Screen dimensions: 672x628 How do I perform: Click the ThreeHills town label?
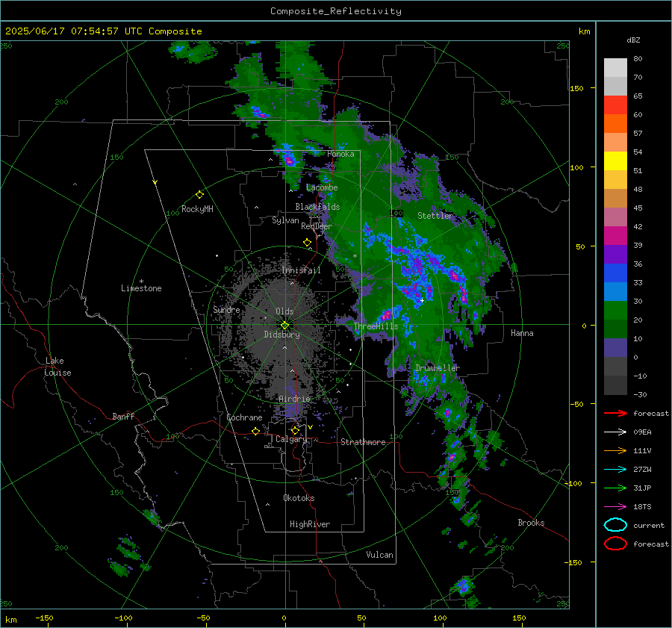tap(376, 326)
